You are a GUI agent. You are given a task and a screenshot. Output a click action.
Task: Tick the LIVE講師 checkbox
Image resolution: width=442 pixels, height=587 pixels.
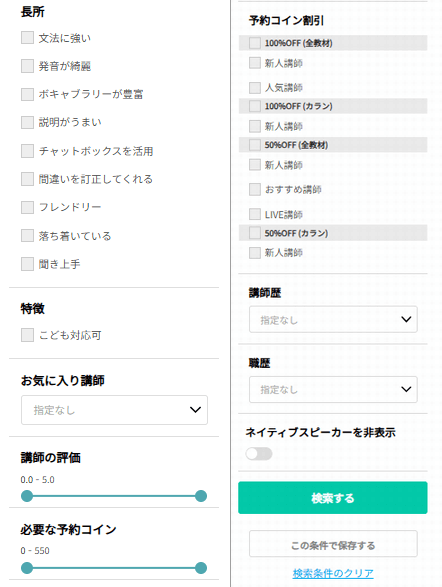click(255, 214)
